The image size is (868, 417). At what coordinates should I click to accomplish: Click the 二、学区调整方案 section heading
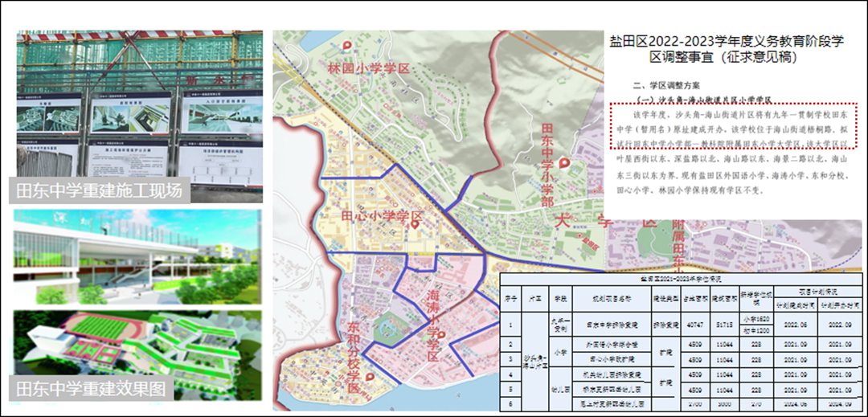pos(666,85)
